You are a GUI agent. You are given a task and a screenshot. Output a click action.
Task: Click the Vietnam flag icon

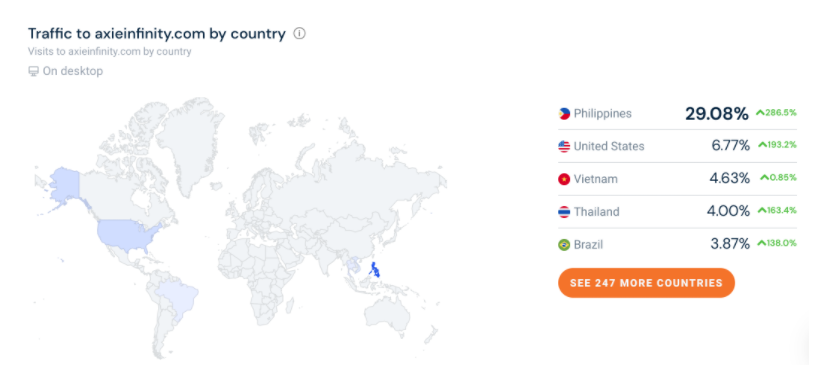tap(564, 179)
